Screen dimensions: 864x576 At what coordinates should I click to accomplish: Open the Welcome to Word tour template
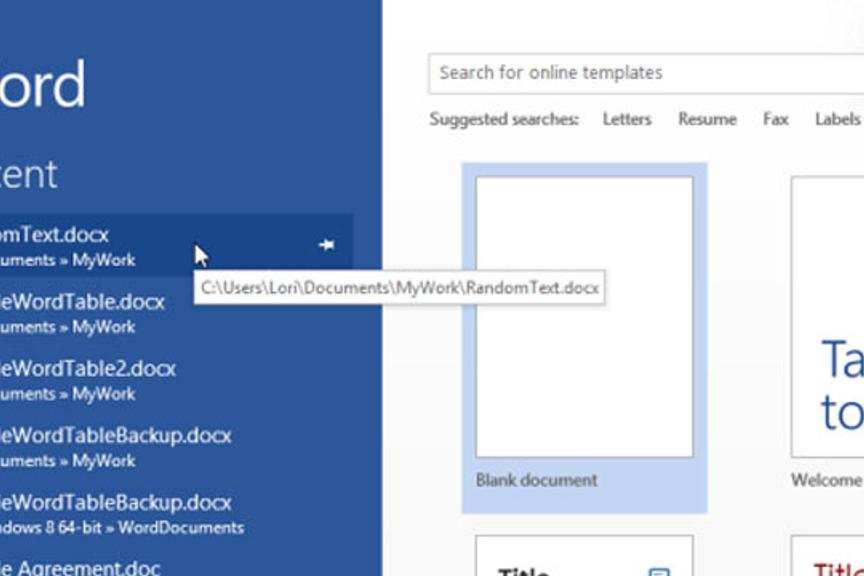828,317
